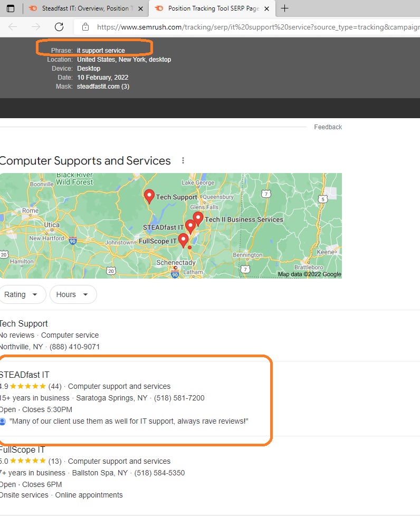The image size is (420, 516).
Task: Click the site lock icon
Action: coord(85,27)
